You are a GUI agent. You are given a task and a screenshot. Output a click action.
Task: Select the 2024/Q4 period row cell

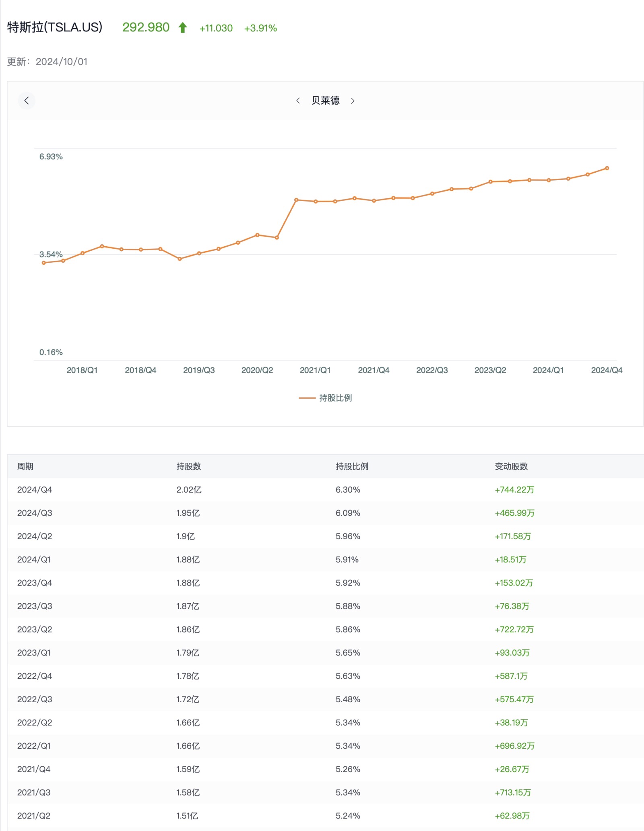35,490
